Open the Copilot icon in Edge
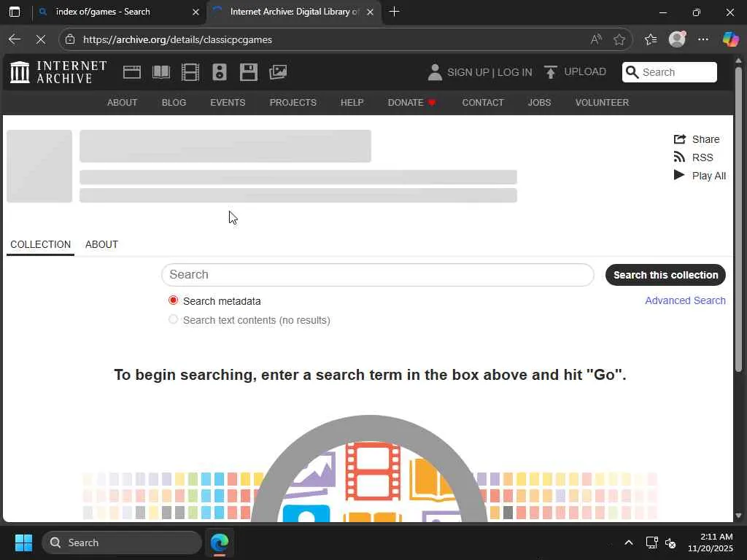Viewport: 747px width, 560px height. tap(730, 39)
